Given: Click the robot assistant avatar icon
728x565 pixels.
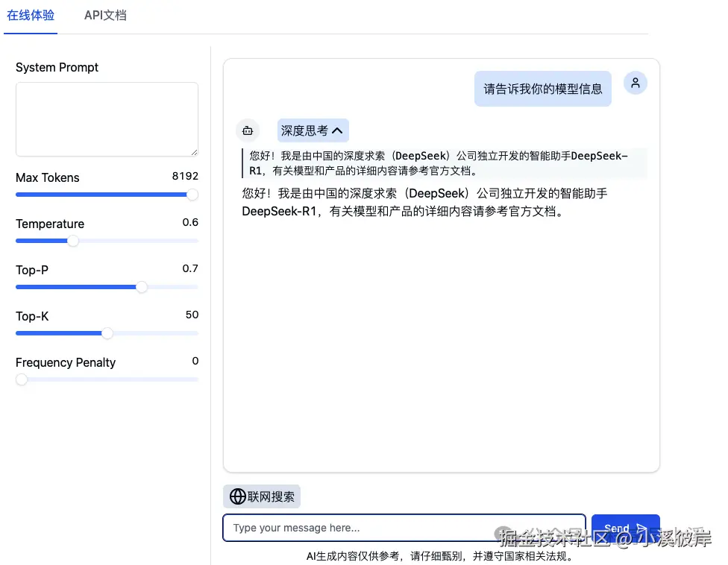Looking at the screenshot, I should pyautogui.click(x=248, y=130).
